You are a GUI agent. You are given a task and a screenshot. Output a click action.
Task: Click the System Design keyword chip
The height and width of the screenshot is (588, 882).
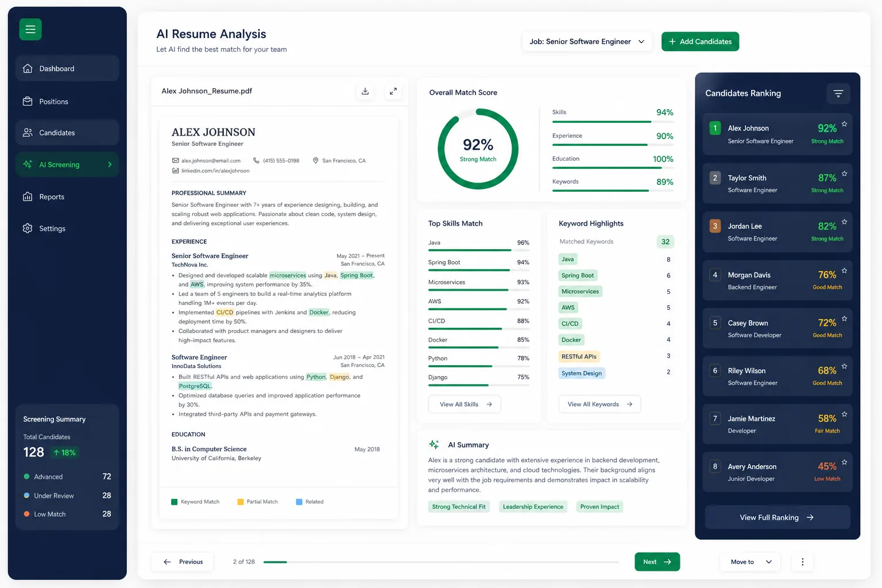582,373
